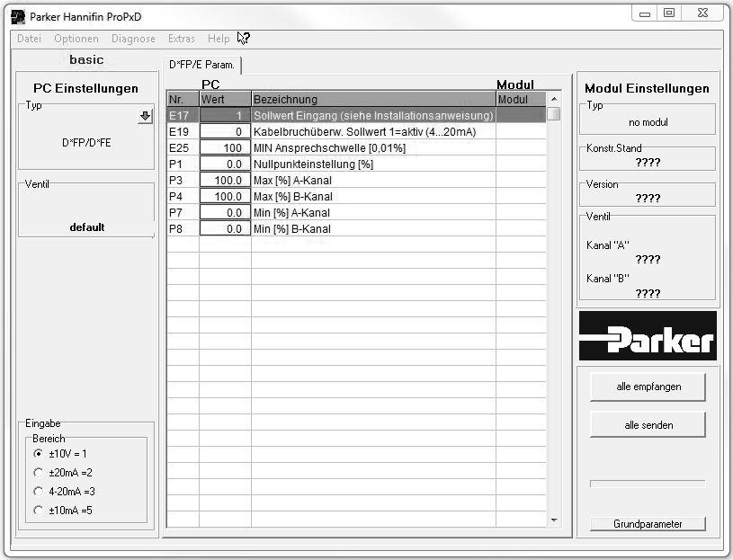Click the 'Nullpunkteinstellung [%]' description
The width and height of the screenshot is (733, 560).
pyautogui.click(x=313, y=164)
